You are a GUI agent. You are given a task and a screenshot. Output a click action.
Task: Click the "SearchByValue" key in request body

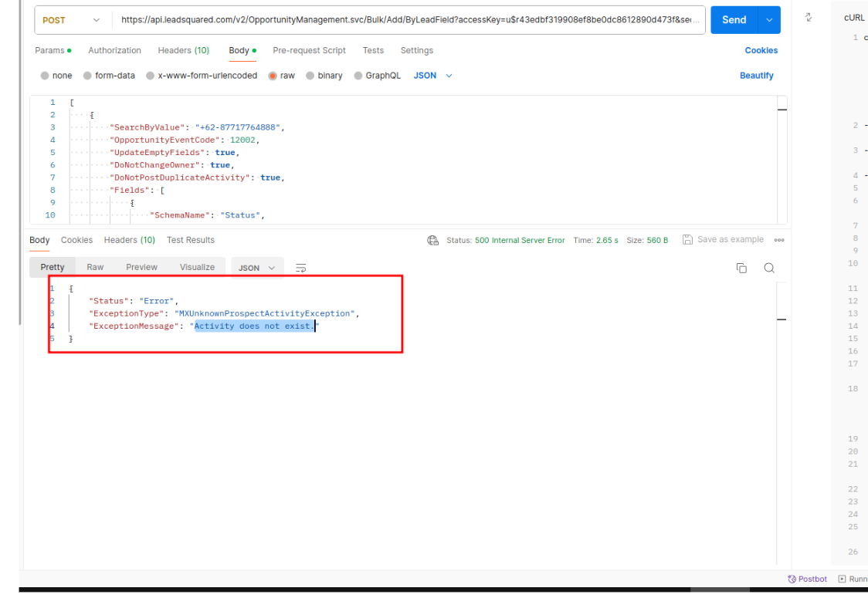pos(147,127)
